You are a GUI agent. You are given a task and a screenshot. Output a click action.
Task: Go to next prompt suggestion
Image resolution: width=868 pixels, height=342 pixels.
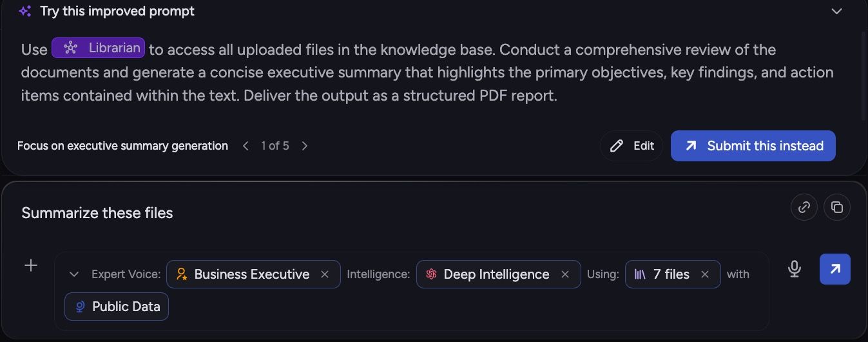(x=305, y=146)
